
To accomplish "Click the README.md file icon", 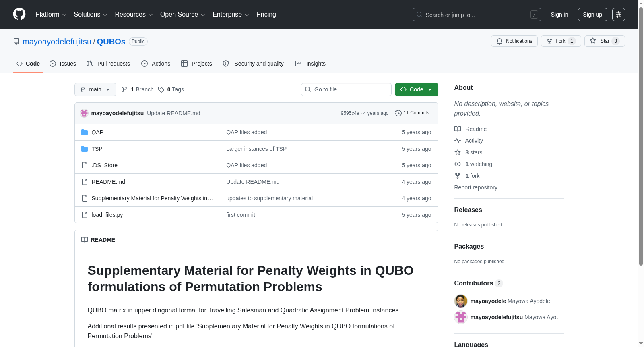I will [85, 182].
